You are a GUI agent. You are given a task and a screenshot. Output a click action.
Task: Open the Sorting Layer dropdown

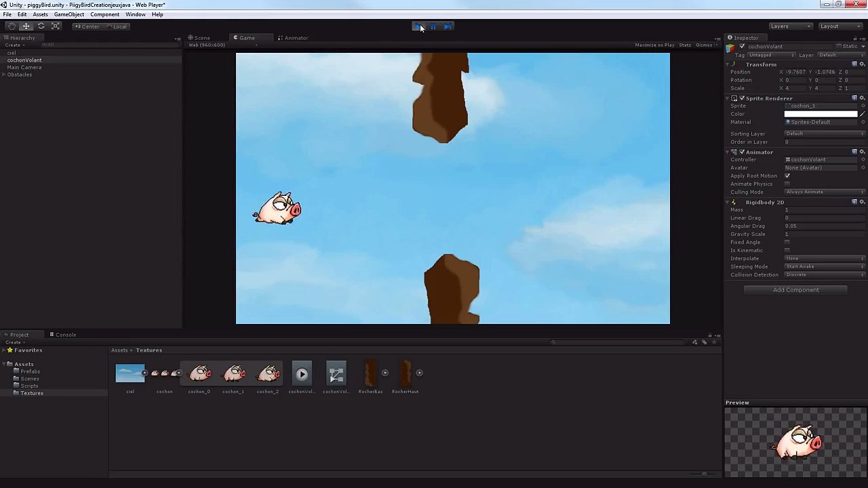(825, 134)
